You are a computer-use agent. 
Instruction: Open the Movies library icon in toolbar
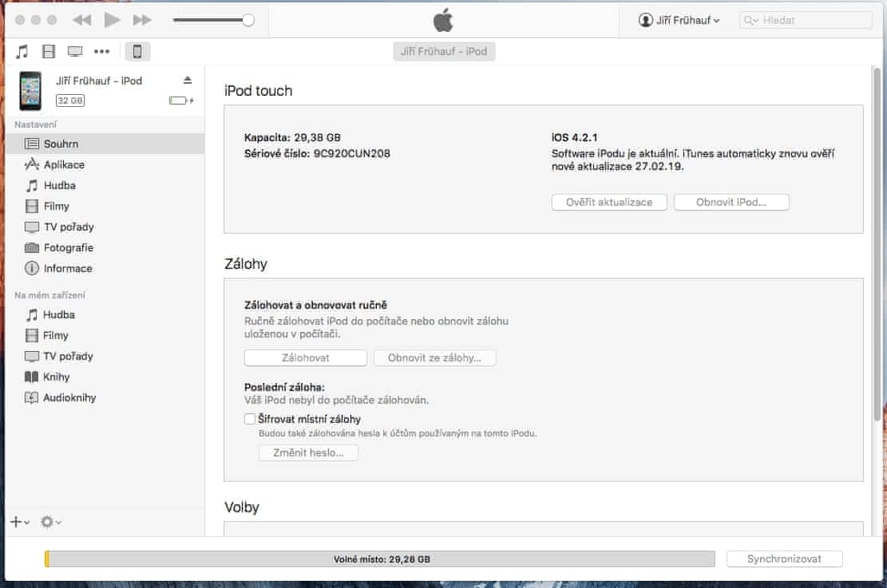pos(49,51)
